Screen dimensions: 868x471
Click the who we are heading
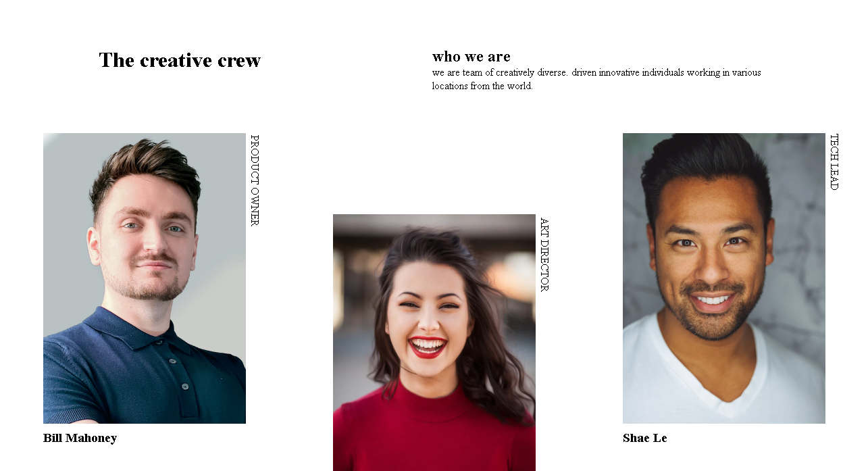[x=471, y=56]
